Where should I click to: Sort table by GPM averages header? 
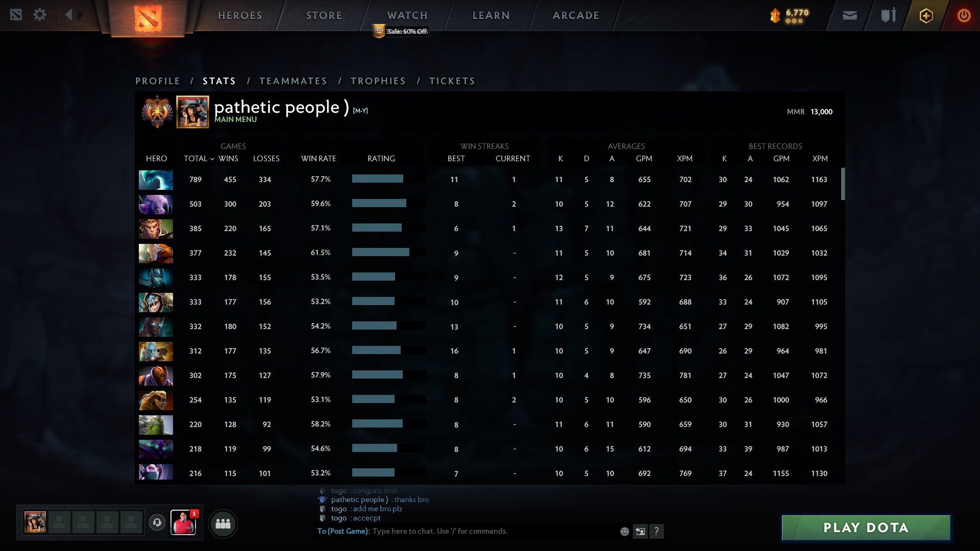click(644, 159)
